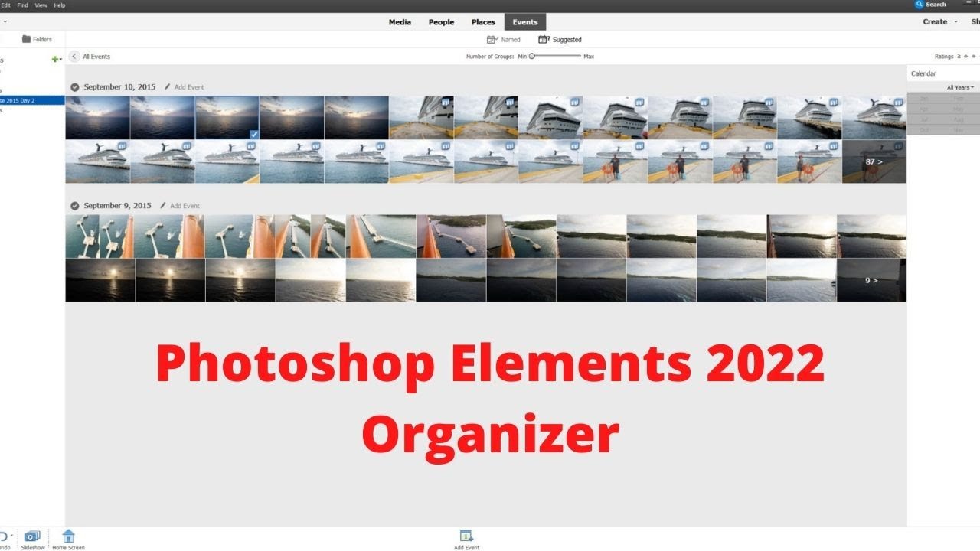
Task: Click the ratings greater-or-equal symbol
Action: pos(959,57)
